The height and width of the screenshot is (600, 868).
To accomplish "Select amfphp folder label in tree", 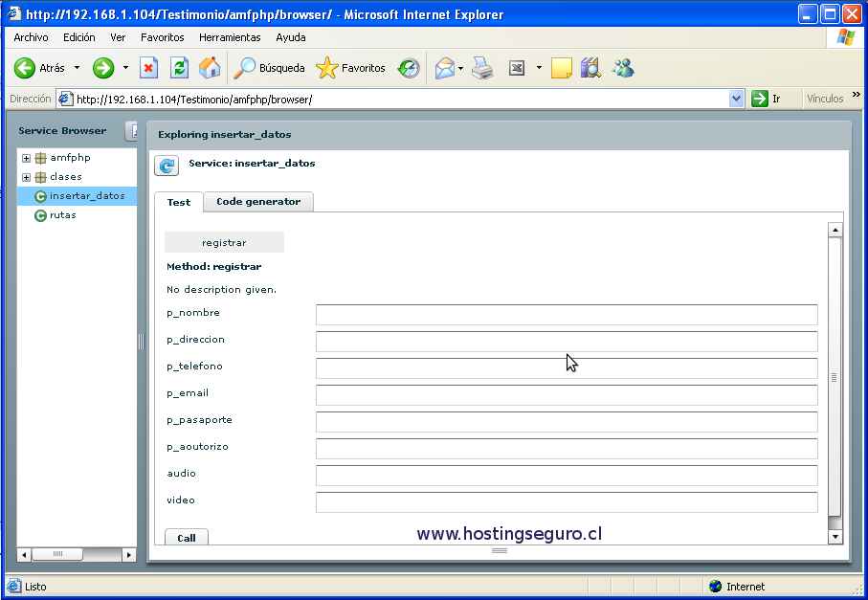I will coord(70,158).
